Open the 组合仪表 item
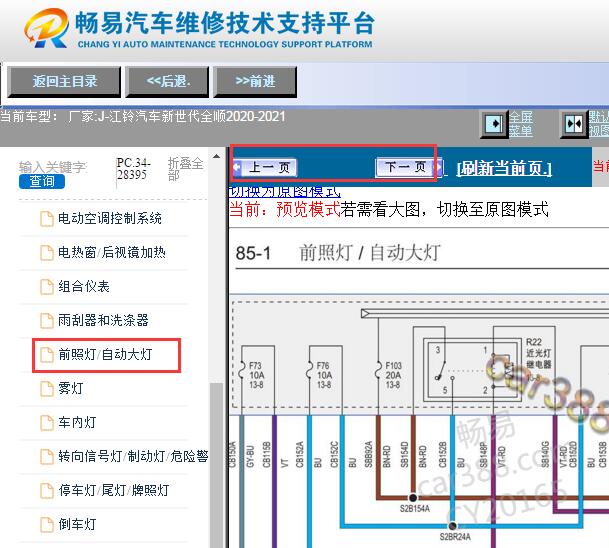Screen dimensions: 609x548 [84, 287]
